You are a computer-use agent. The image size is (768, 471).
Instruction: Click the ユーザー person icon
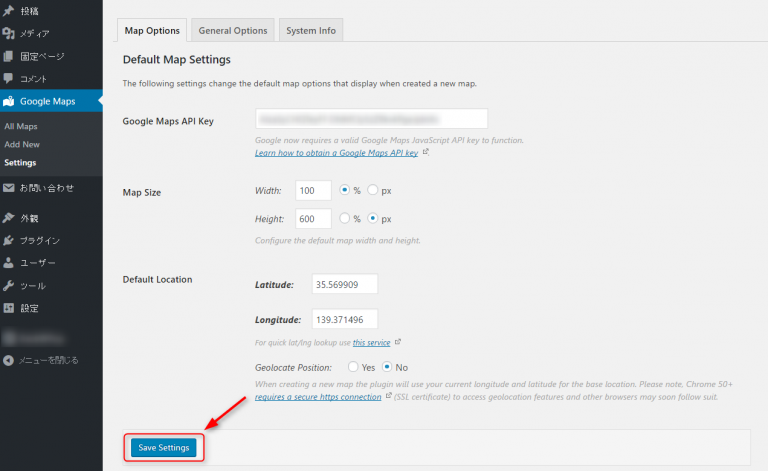click(x=9, y=263)
